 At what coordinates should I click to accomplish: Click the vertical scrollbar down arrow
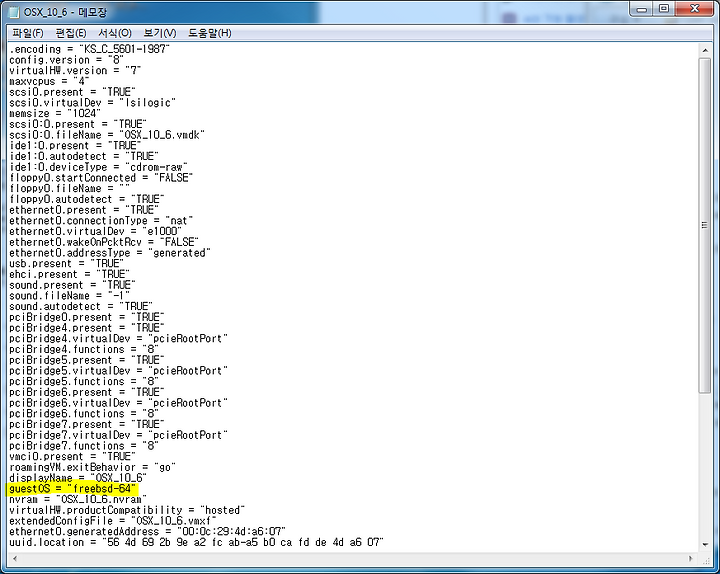[705, 545]
